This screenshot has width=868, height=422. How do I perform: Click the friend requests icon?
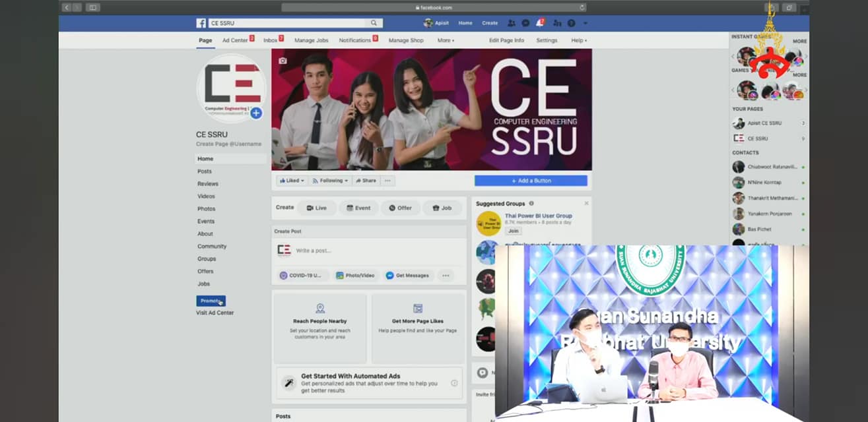tap(511, 23)
